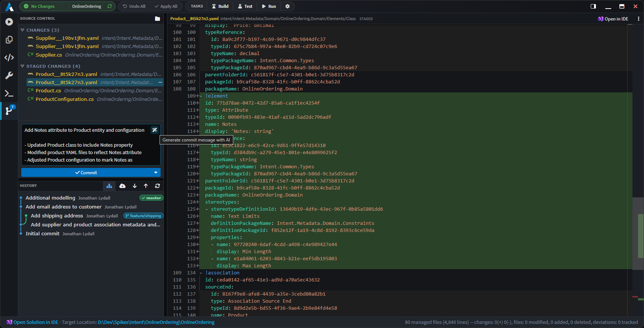
Task: Open the source control branch icon
Action: coord(9,111)
